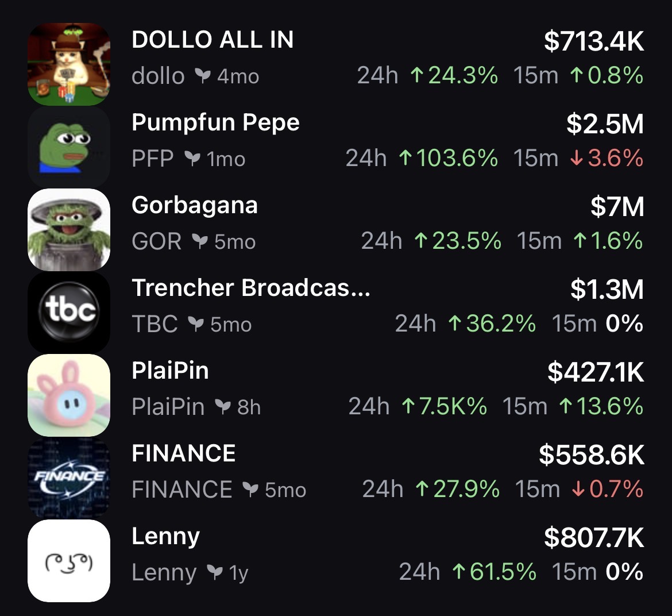The image size is (672, 616).
Task: Tap the Pumpfun Pepe frog icon
Action: (x=68, y=147)
